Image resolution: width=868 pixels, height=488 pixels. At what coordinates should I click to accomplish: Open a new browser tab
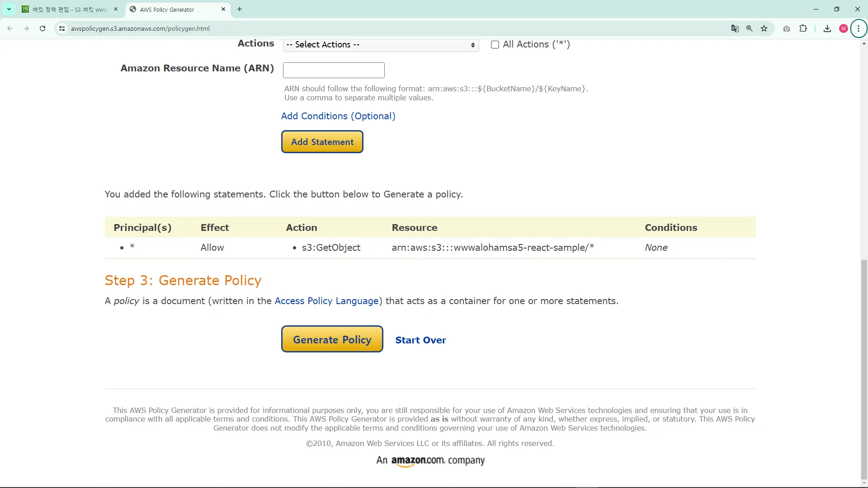click(x=240, y=9)
